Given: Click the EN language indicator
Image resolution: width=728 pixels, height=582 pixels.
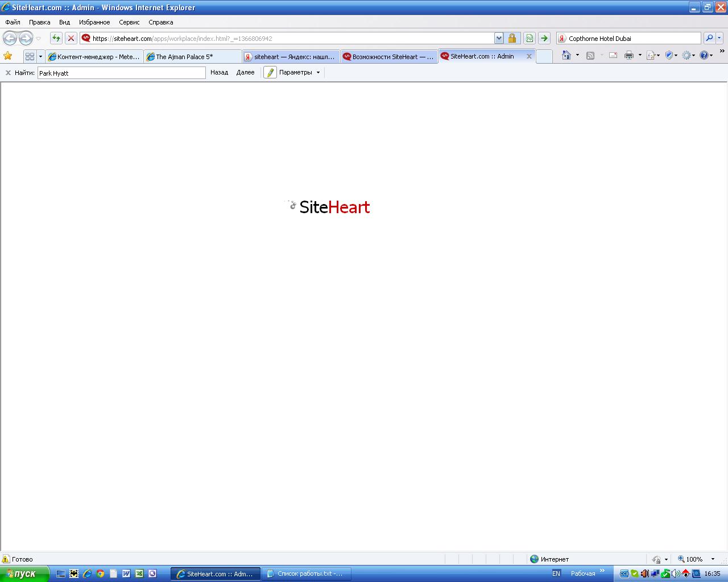Looking at the screenshot, I should click(556, 573).
